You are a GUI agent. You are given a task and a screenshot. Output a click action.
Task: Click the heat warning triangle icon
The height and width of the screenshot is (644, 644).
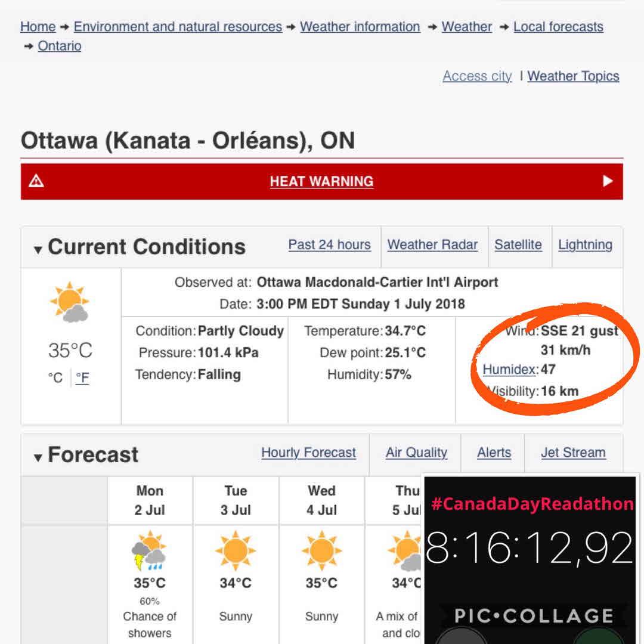(x=36, y=181)
